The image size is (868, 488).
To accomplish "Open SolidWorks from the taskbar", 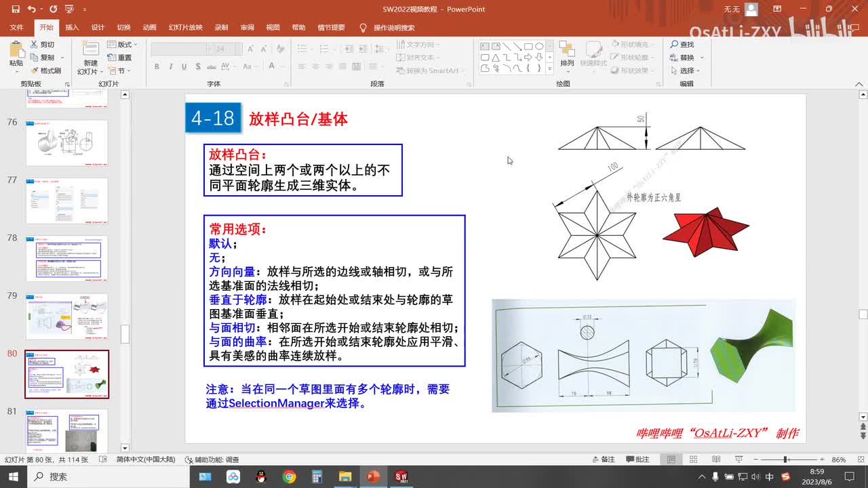I will pyautogui.click(x=400, y=476).
